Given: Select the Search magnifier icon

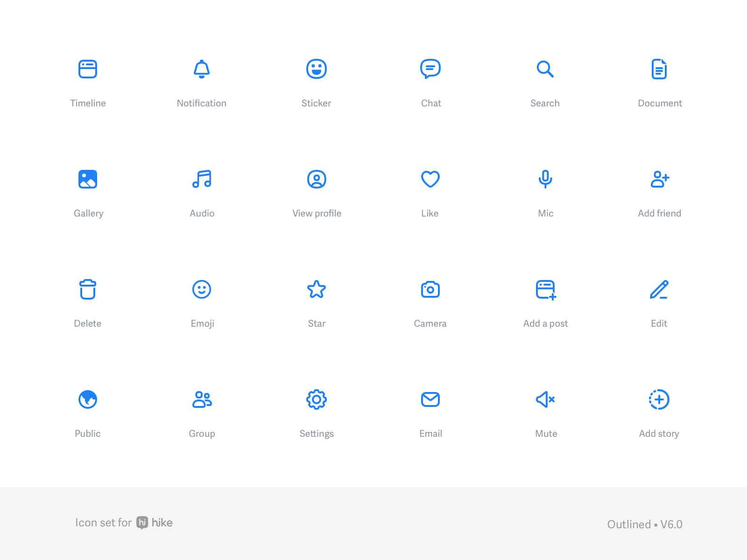Looking at the screenshot, I should point(545,69).
